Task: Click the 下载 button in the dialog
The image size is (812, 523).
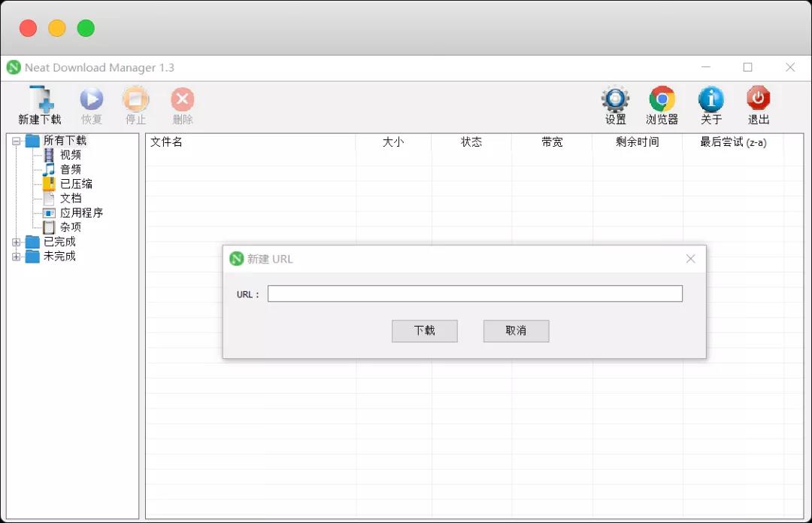Action: pos(424,330)
